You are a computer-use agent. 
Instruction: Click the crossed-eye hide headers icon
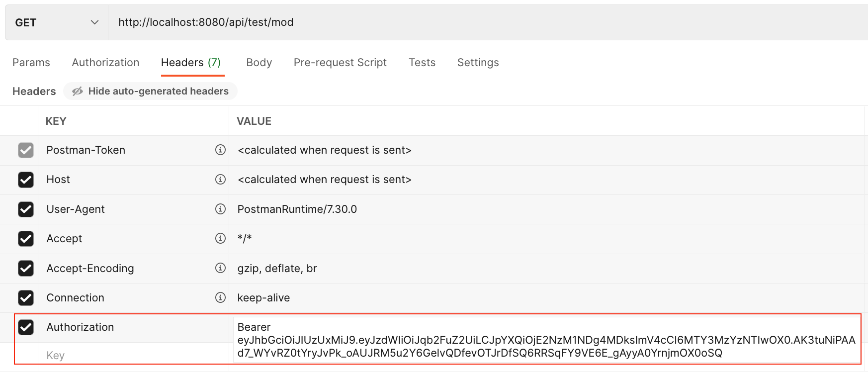point(78,91)
